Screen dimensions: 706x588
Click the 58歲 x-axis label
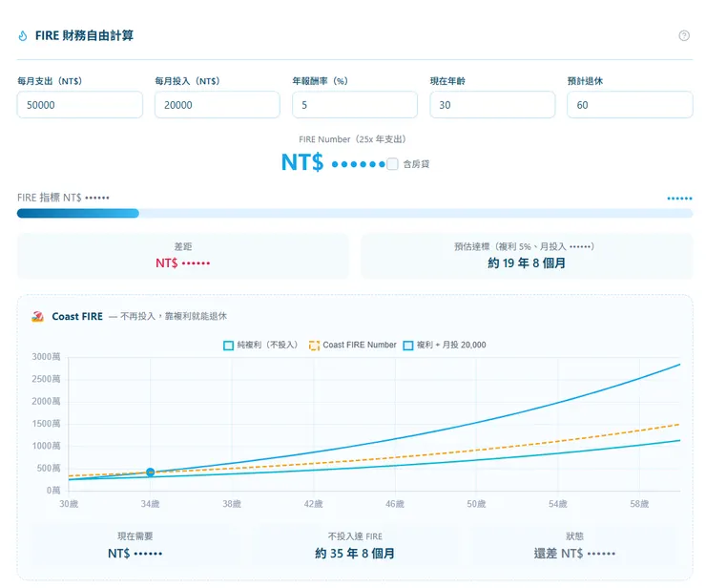point(639,504)
